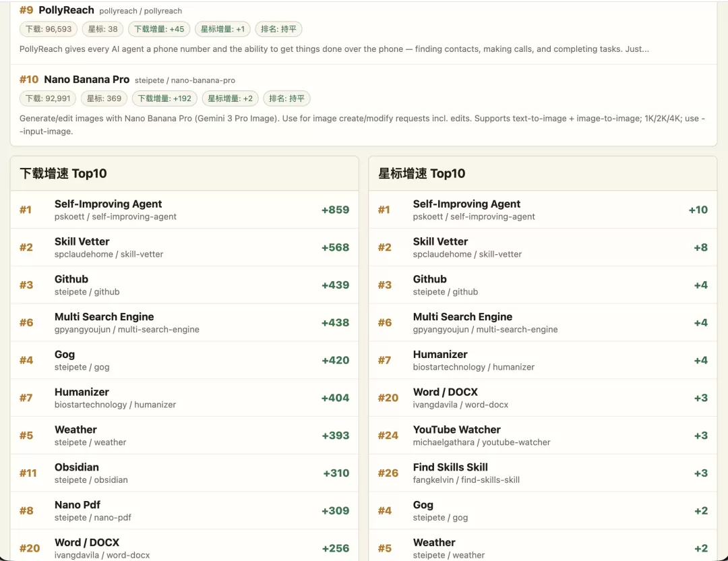Click PollyReach download increase badge +45

pos(159,29)
